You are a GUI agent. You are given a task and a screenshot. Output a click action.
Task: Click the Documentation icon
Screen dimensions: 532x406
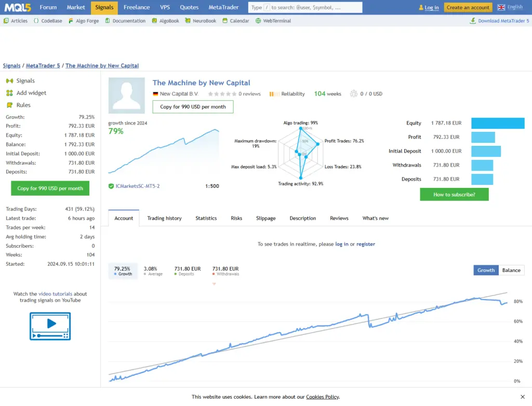coord(108,21)
